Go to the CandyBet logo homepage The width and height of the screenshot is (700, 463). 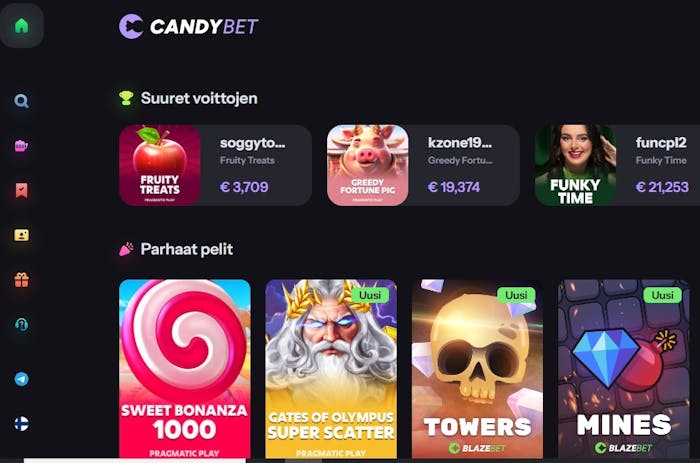[x=188, y=26]
